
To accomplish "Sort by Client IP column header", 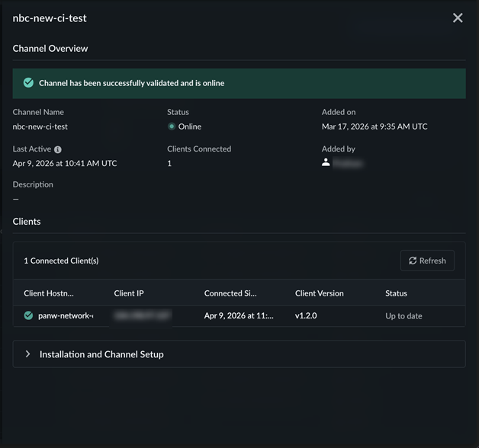I will tap(129, 293).
